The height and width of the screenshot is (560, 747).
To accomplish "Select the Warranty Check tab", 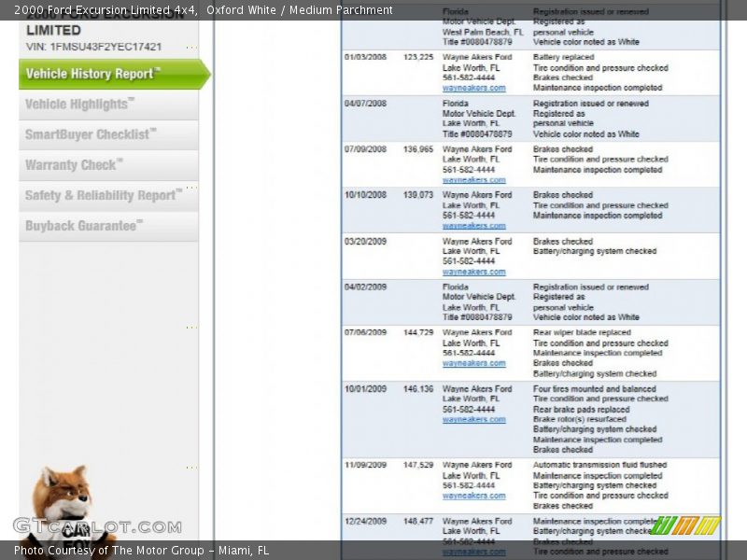I will pyautogui.click(x=108, y=165).
